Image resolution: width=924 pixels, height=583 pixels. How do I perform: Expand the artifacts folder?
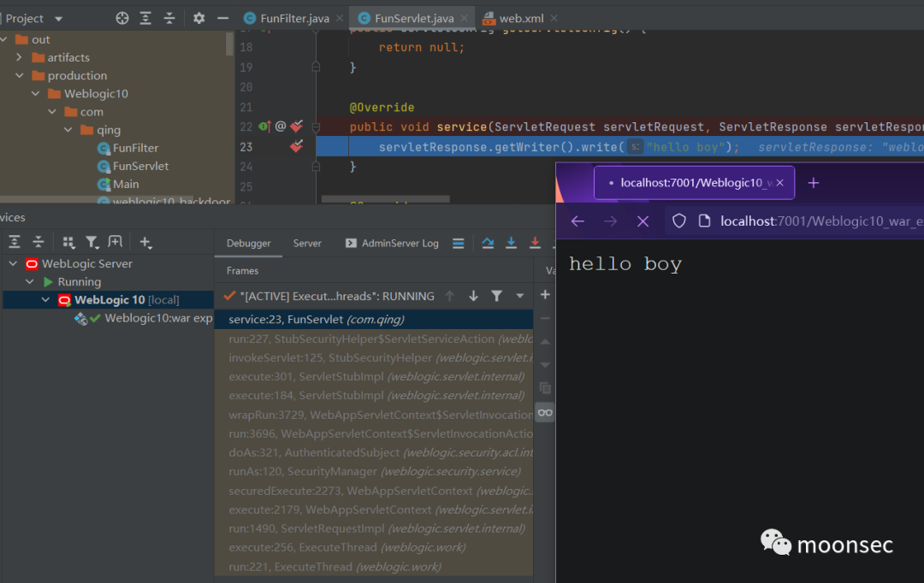coord(19,57)
